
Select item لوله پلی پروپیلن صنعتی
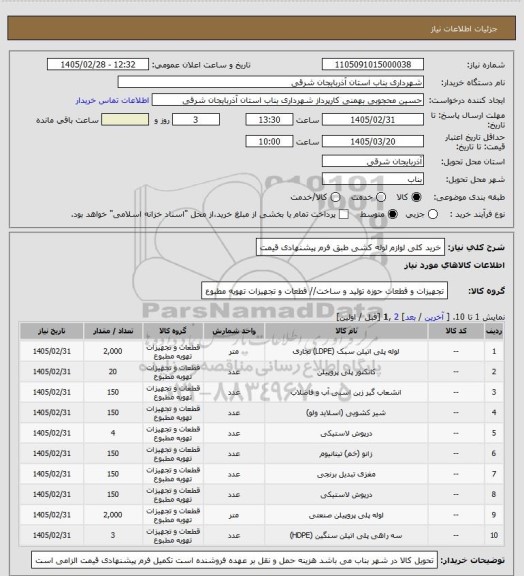click(346, 515)
